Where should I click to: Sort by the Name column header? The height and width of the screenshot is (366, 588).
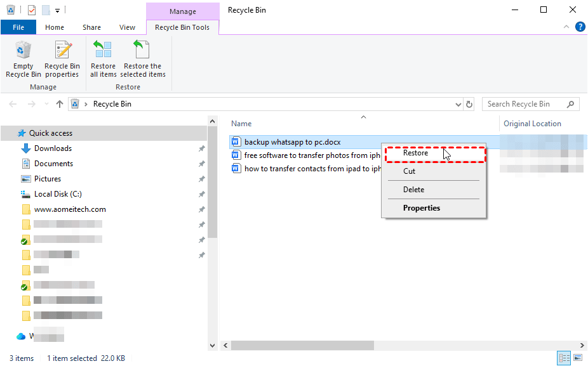[241, 124]
